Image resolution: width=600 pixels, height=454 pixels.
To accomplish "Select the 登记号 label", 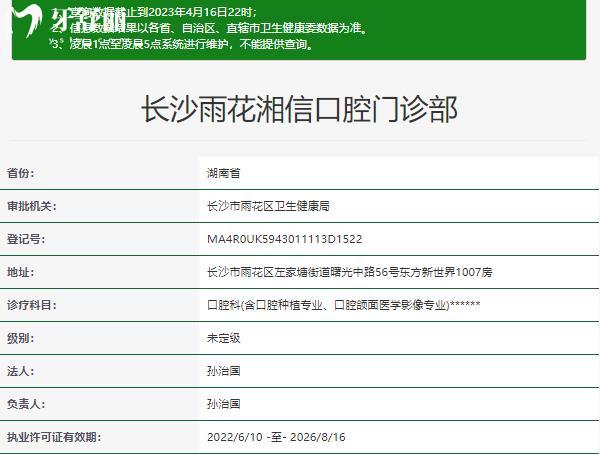I will click(26, 239).
